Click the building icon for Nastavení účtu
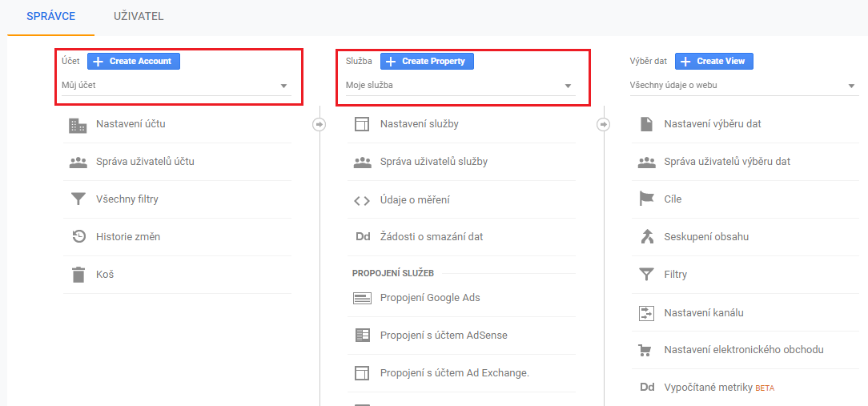 coord(78,125)
